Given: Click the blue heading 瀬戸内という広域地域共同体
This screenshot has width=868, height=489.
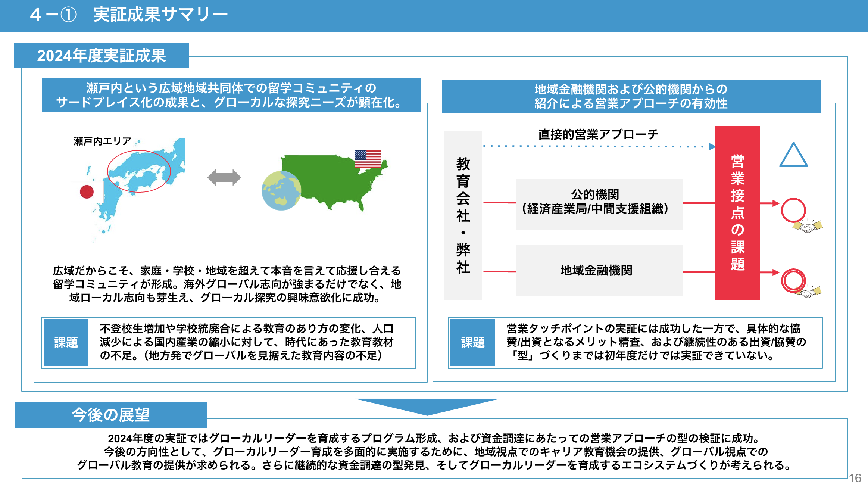Looking at the screenshot, I should click(231, 95).
